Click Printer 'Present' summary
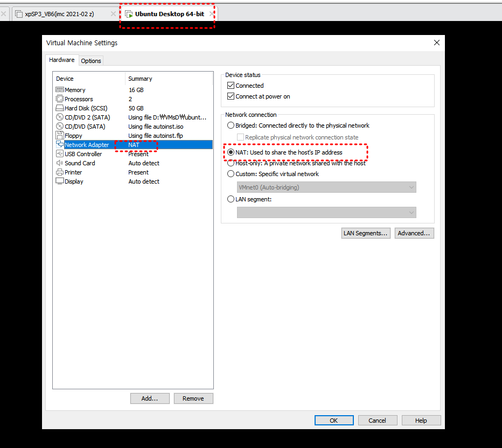Viewport: 502px width, 448px height. point(138,172)
